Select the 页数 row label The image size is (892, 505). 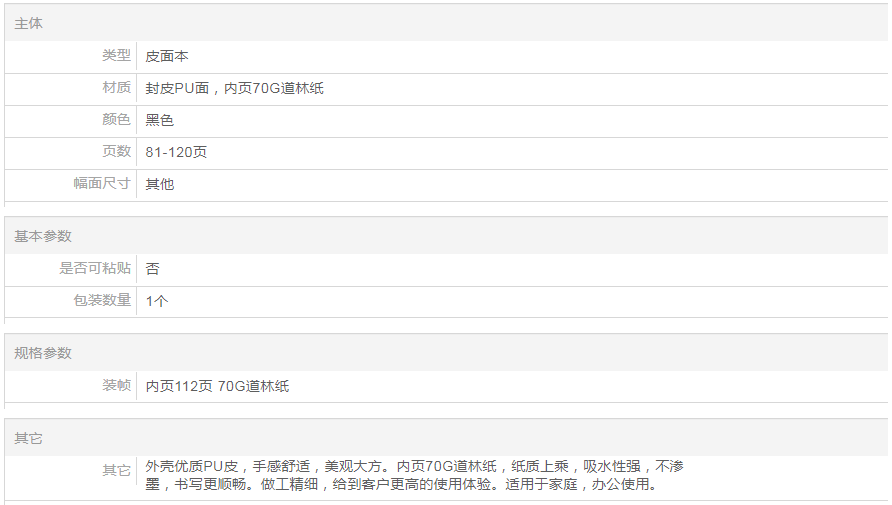[116, 152]
